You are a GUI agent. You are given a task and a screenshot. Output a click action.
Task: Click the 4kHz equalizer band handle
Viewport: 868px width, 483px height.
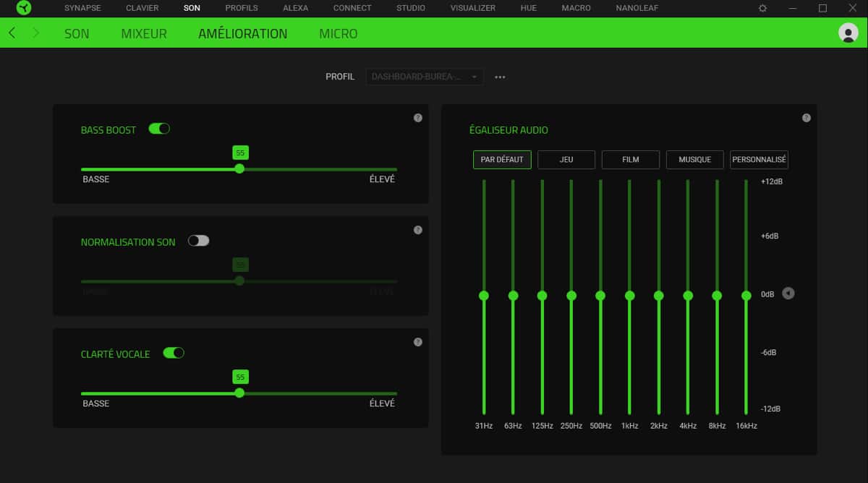point(688,295)
